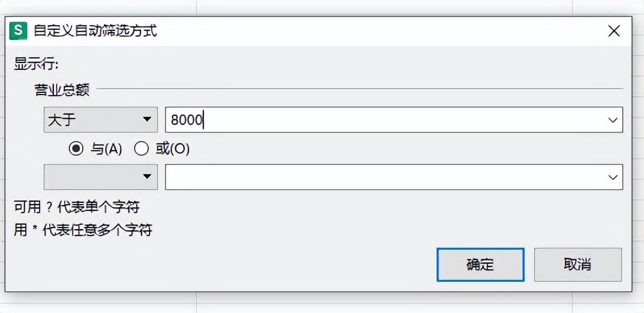The width and height of the screenshot is (644, 313).
Task: Cancel the dialog with 取消 button
Action: [x=578, y=264]
